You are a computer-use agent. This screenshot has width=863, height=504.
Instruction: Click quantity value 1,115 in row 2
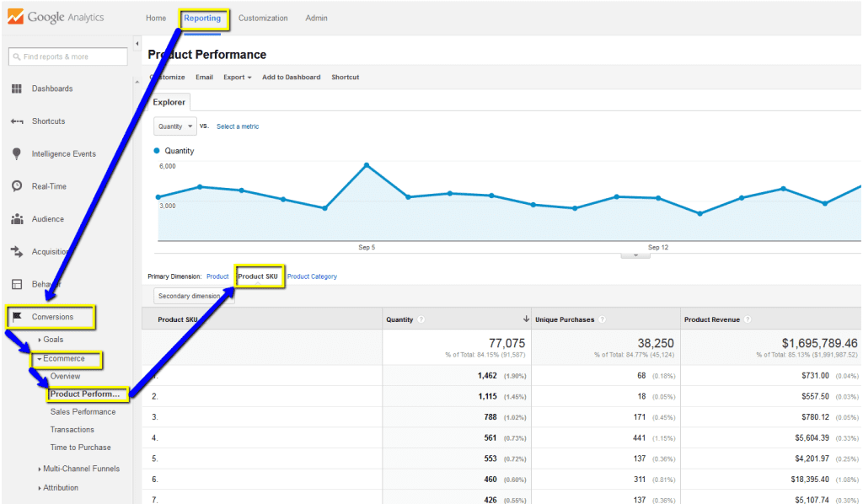(x=487, y=396)
